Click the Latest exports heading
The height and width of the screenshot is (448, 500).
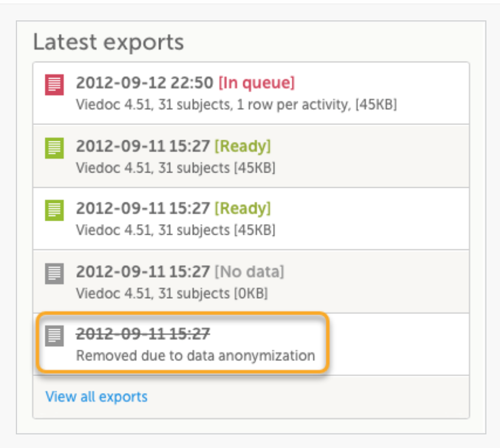(108, 42)
